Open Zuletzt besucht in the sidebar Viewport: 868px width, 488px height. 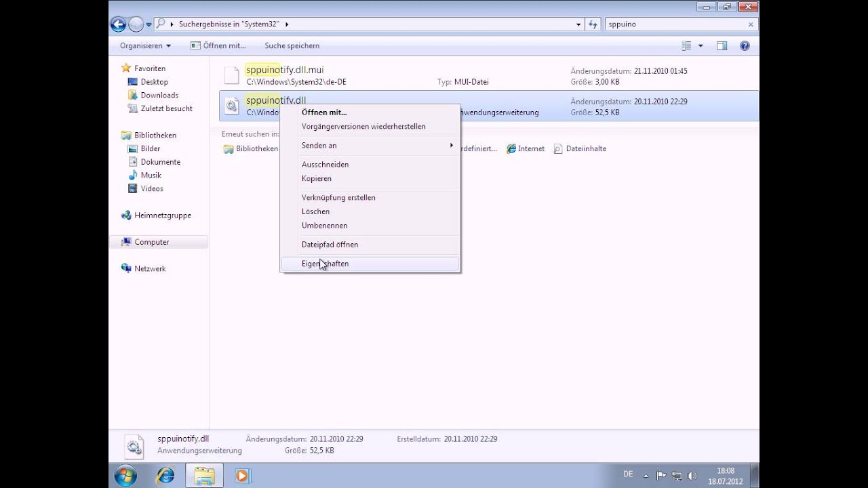coord(166,108)
